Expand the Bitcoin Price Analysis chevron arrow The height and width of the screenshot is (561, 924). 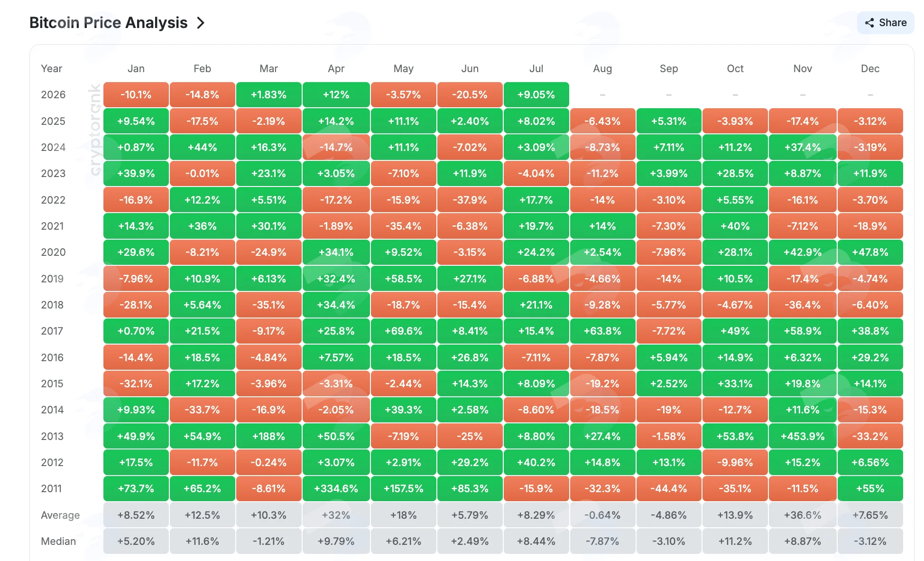coord(201,23)
